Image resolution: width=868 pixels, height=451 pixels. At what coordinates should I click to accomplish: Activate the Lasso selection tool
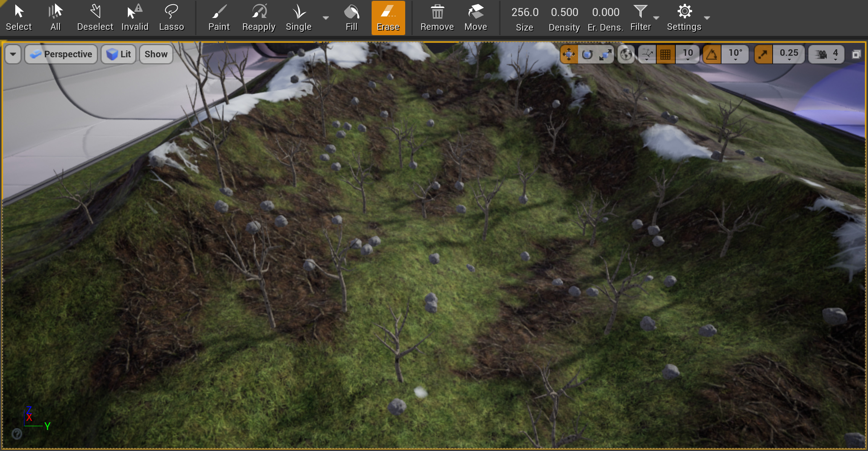pyautogui.click(x=171, y=18)
